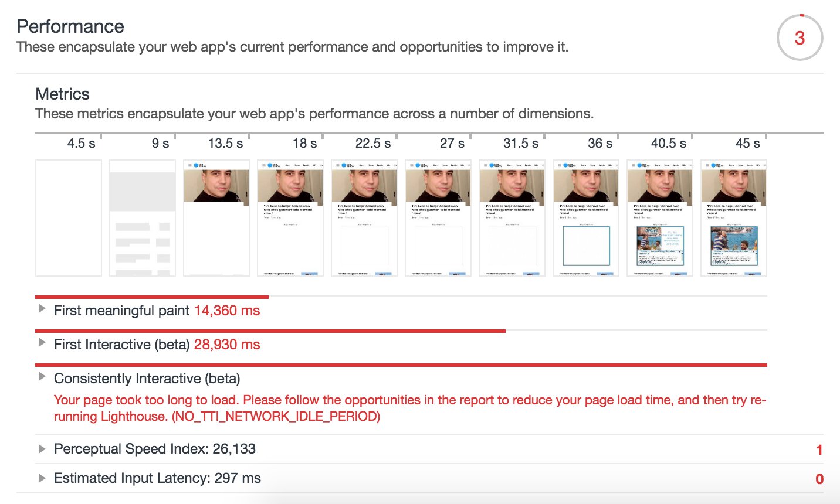840x504 pixels.
Task: Click the Metrics subsection heading
Action: pyautogui.click(x=62, y=94)
